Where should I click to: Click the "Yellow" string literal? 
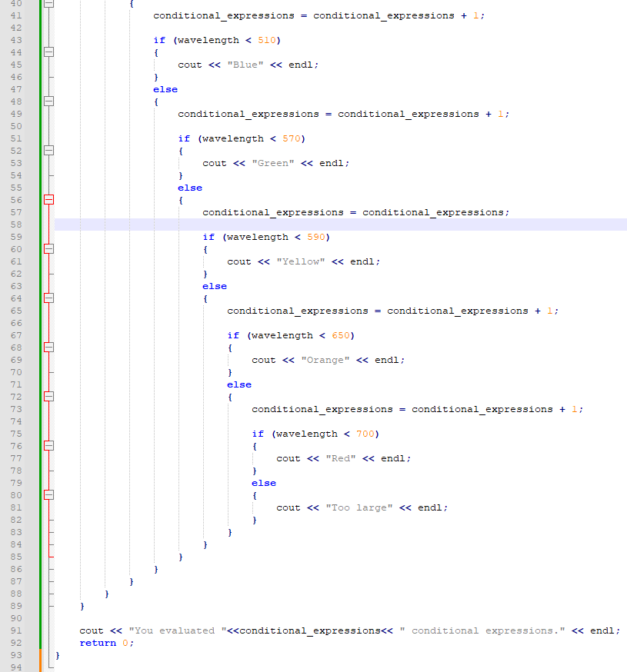click(x=301, y=261)
